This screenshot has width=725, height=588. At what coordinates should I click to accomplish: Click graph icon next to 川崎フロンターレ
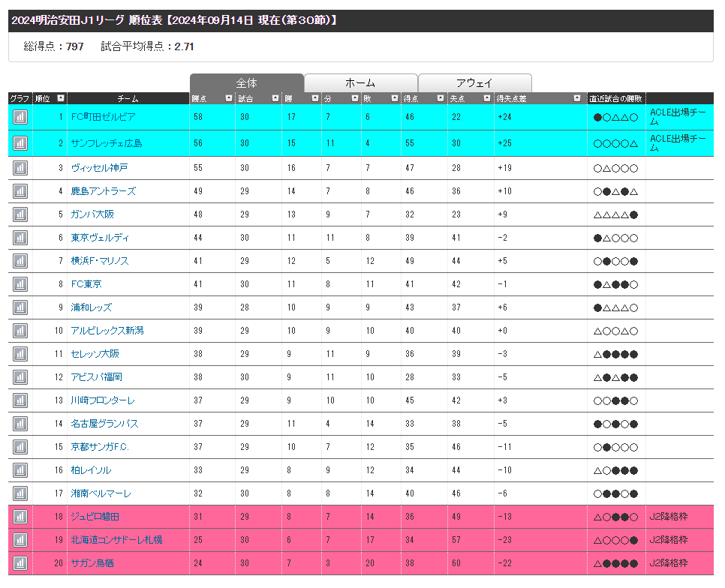(x=20, y=400)
